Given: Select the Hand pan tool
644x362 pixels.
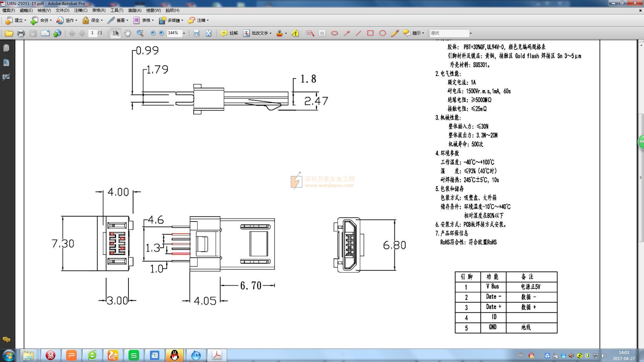Looking at the screenshot, I should (x=127, y=33).
